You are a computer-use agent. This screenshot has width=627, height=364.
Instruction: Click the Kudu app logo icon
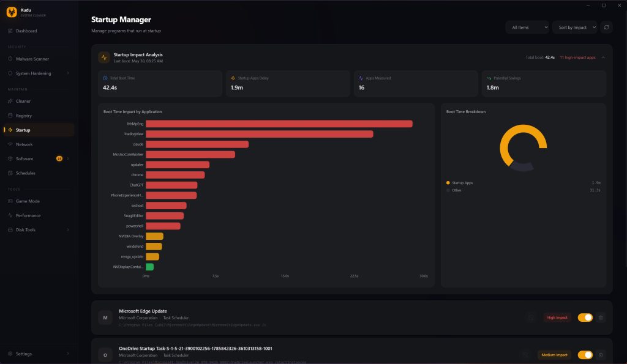coord(12,12)
